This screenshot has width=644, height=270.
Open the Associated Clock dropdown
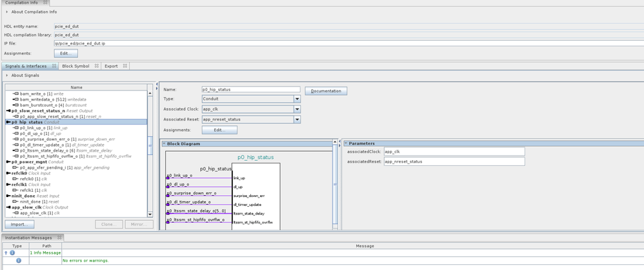click(297, 110)
